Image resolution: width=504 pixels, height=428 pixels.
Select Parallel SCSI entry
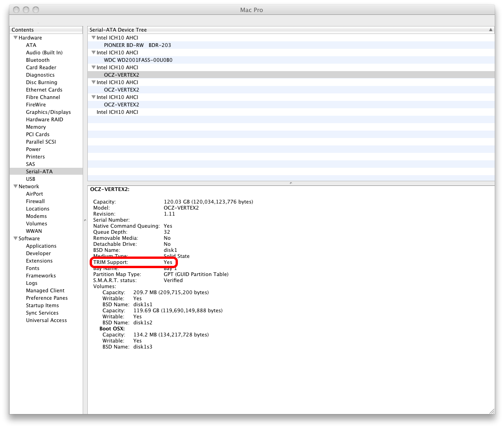coord(41,141)
